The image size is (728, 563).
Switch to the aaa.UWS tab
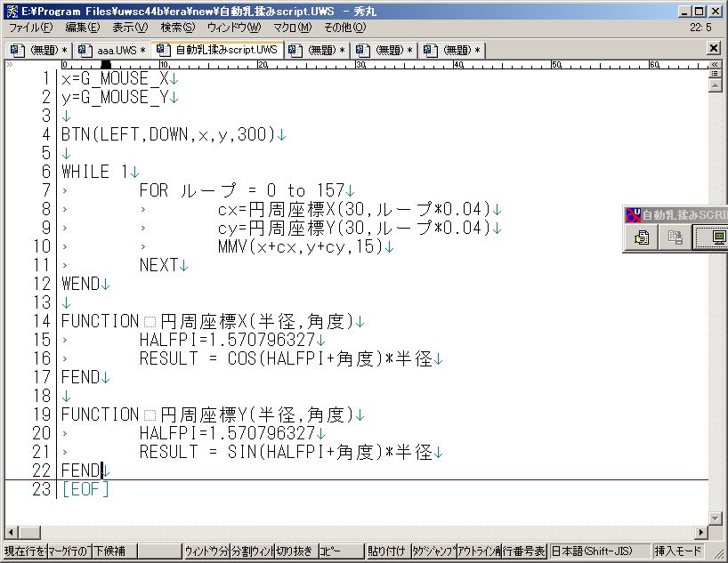click(114, 50)
